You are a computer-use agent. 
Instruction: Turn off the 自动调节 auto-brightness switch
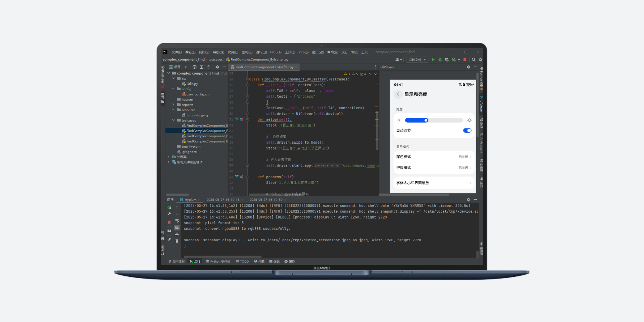(x=467, y=131)
